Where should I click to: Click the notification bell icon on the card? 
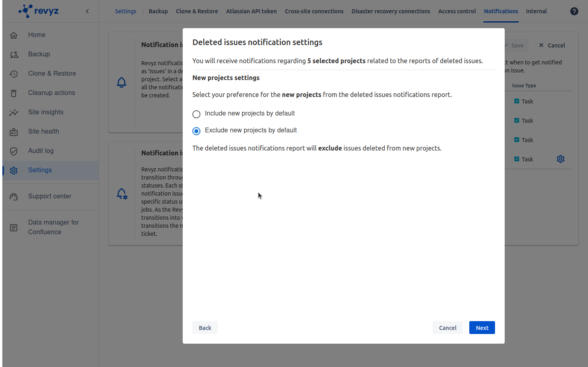[122, 82]
